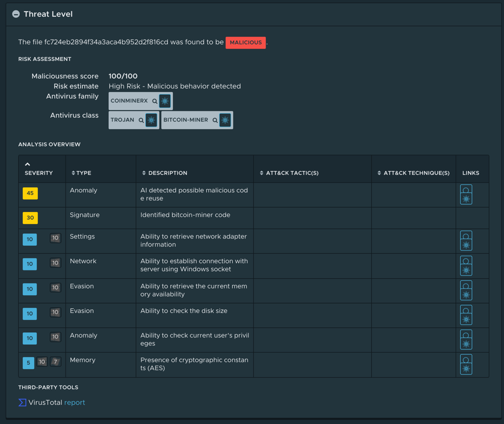Click the links icon for the Network row

point(466,266)
